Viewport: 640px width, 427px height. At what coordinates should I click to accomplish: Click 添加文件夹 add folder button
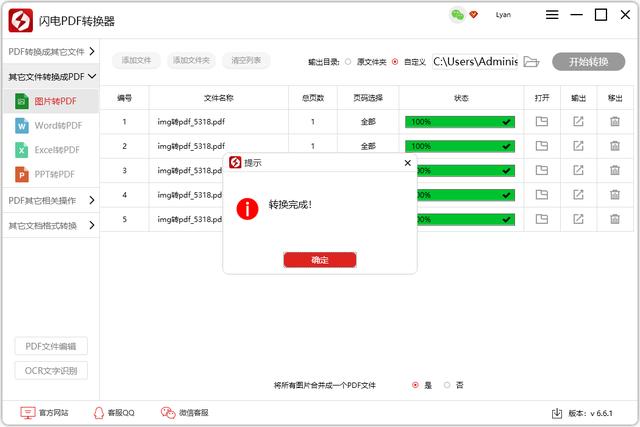[x=191, y=60]
